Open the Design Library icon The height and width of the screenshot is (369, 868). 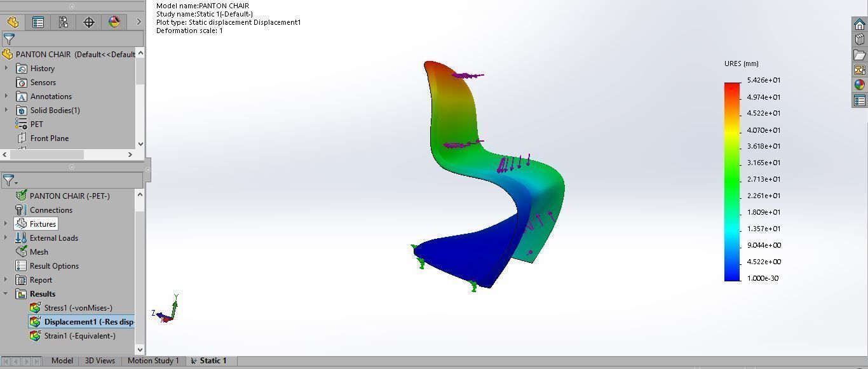tap(860, 39)
